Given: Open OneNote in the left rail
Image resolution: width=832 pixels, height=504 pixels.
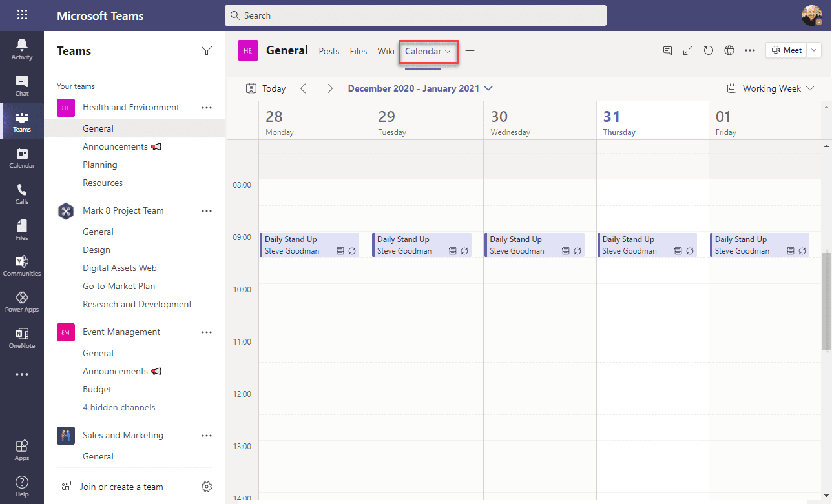Looking at the screenshot, I should click(22, 338).
